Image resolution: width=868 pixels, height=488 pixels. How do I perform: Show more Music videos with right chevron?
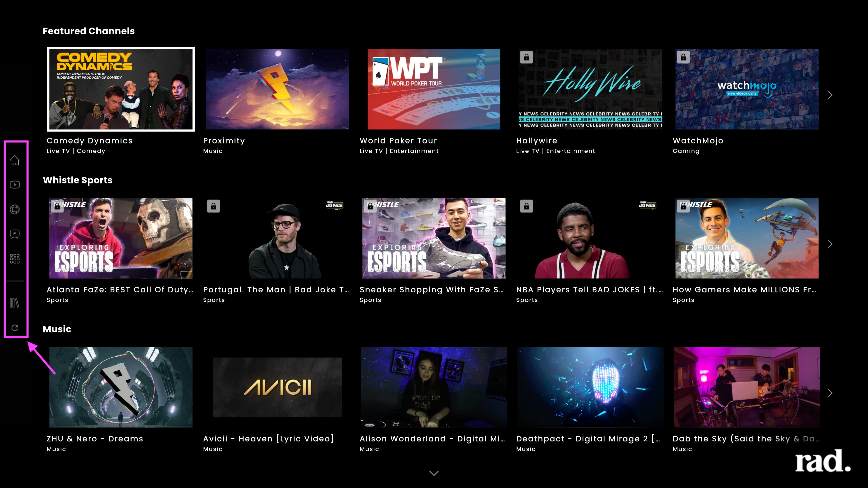(x=830, y=393)
